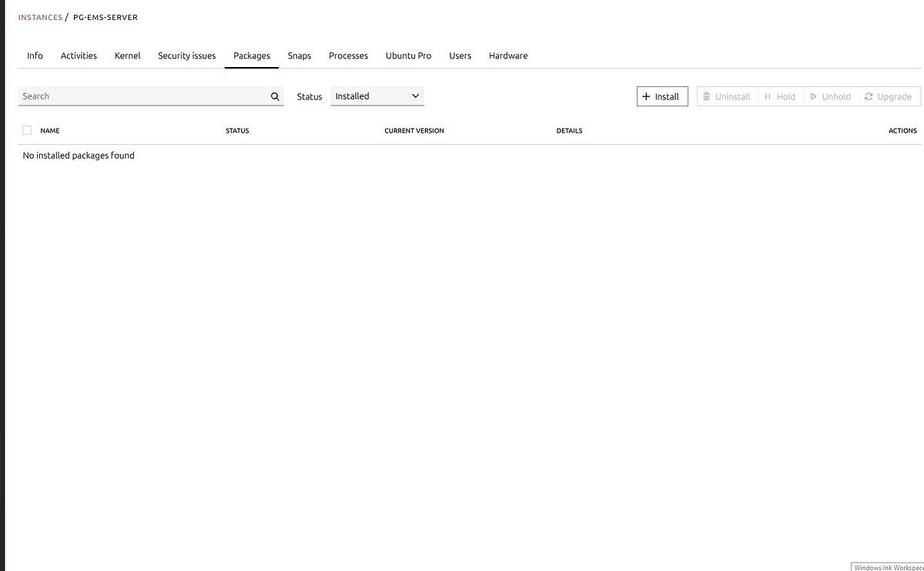
Task: Select the Kernel tab
Action: pyautogui.click(x=128, y=55)
